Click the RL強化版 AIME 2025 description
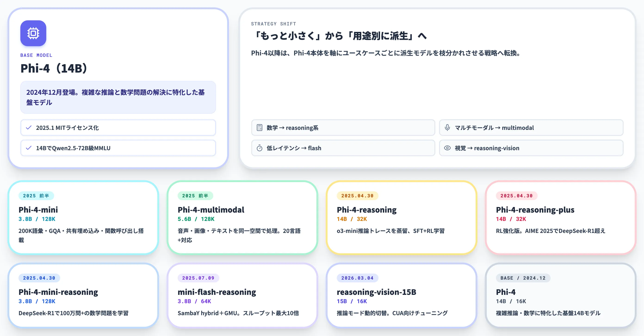 (x=551, y=231)
